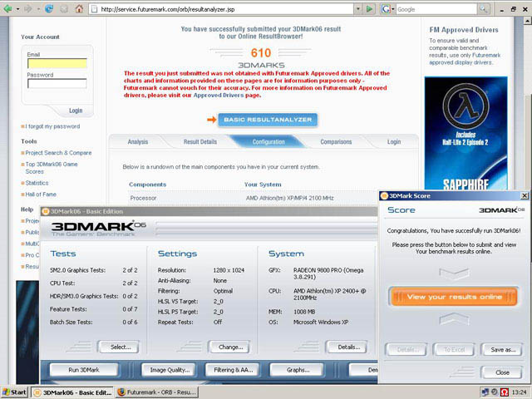This screenshot has height=399, width=532.
Task: Click the browser back arrow button
Action: click(7, 9)
